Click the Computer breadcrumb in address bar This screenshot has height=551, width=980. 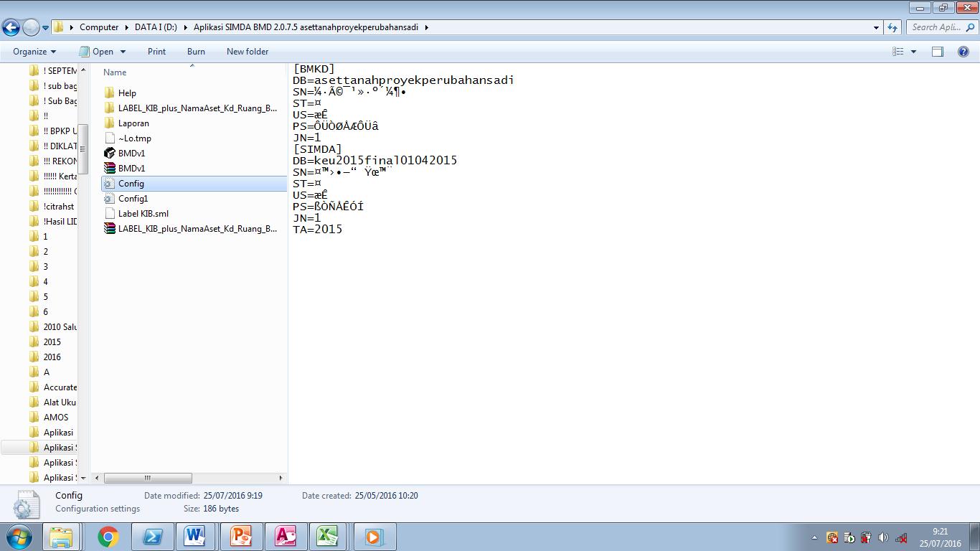(99, 27)
